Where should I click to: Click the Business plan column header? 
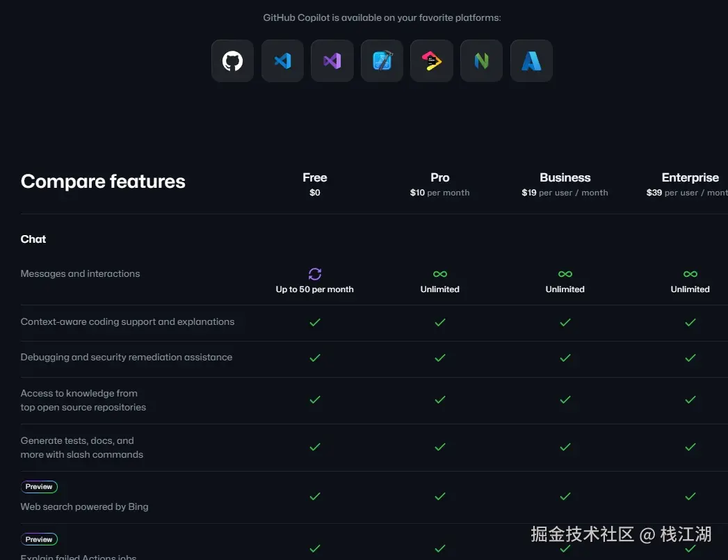tap(565, 178)
